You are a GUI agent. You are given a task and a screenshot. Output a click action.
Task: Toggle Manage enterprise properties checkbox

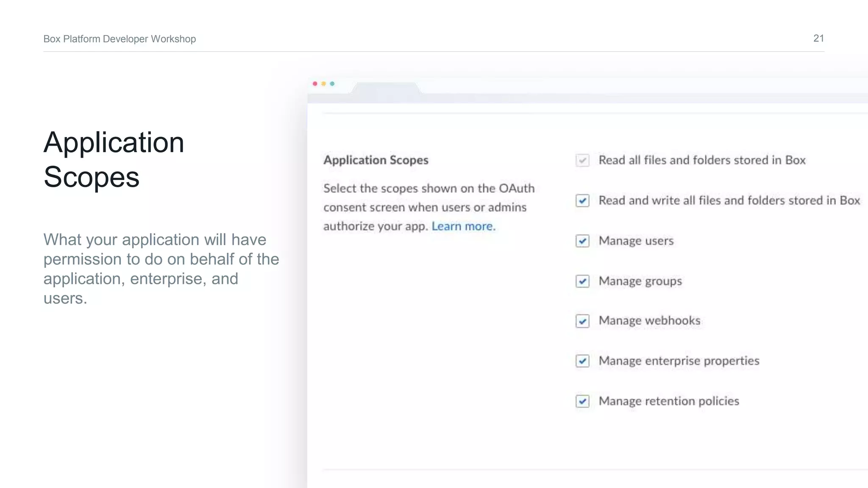coord(582,361)
